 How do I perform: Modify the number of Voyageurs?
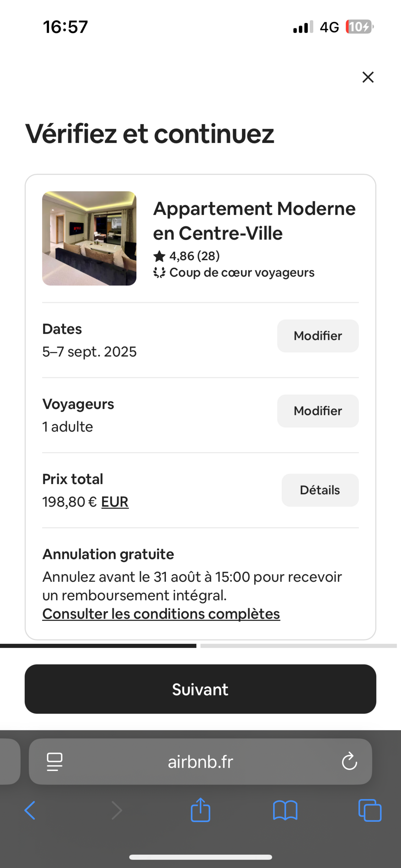point(317,411)
